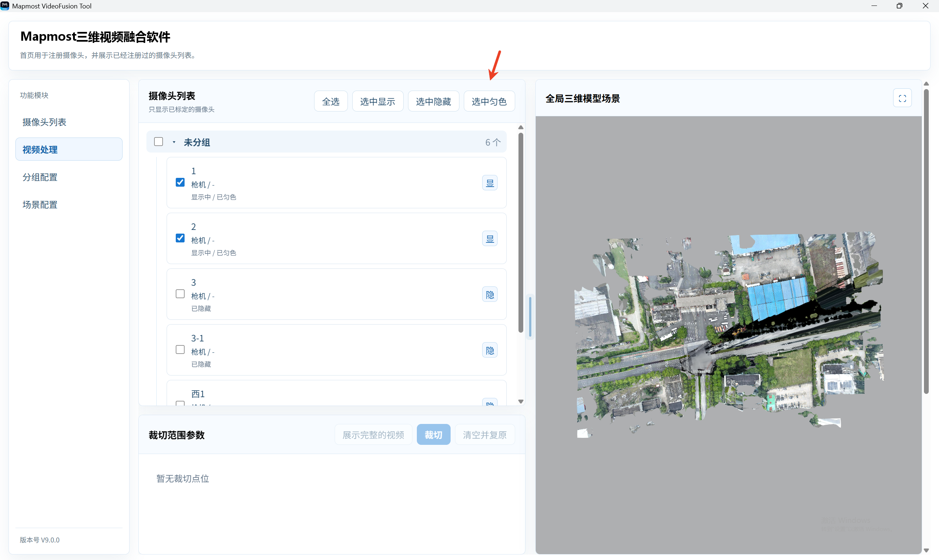939x560 pixels.
Task: Click 版本号 V9.0.0 label
Action: click(40, 539)
